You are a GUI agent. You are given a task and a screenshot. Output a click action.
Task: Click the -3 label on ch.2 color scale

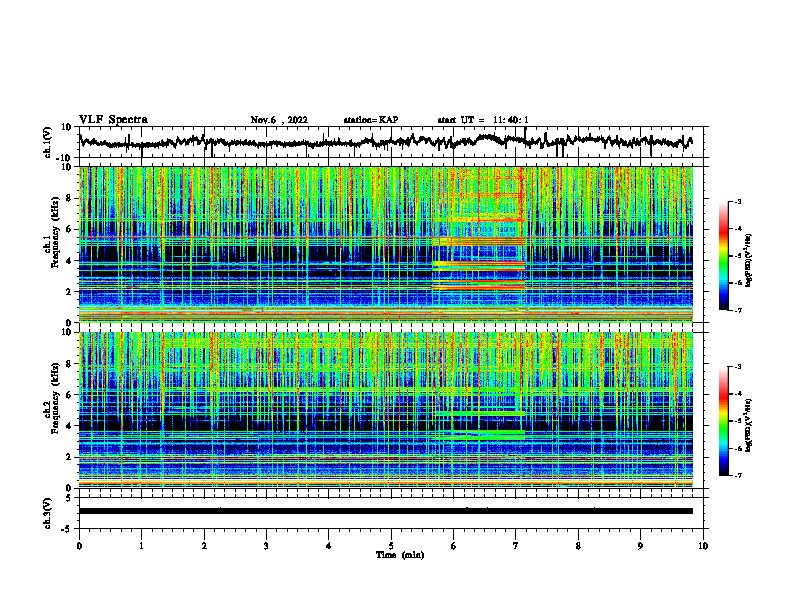click(738, 367)
